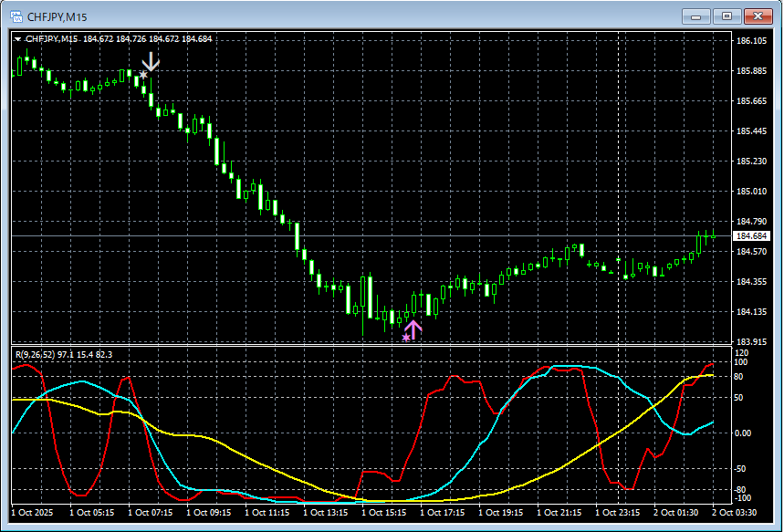The height and width of the screenshot is (532, 784).
Task: Select the gray star marker near the top
Action: pyautogui.click(x=143, y=75)
